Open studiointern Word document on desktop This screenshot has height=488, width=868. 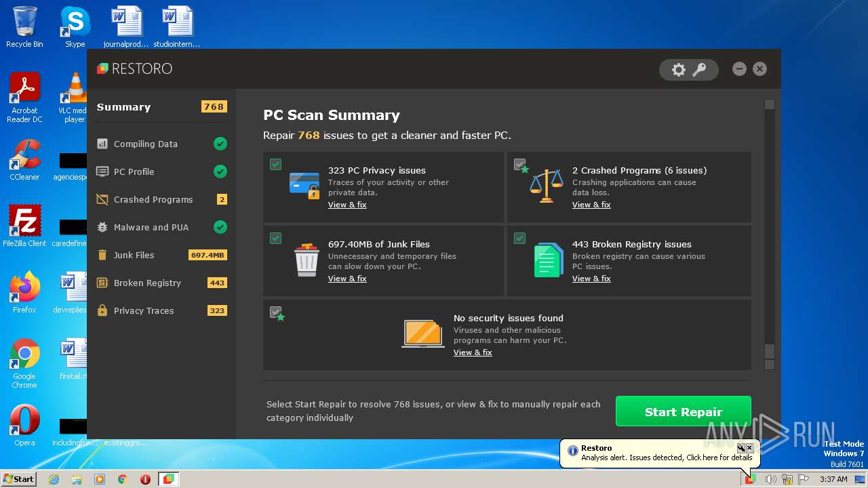tap(177, 27)
